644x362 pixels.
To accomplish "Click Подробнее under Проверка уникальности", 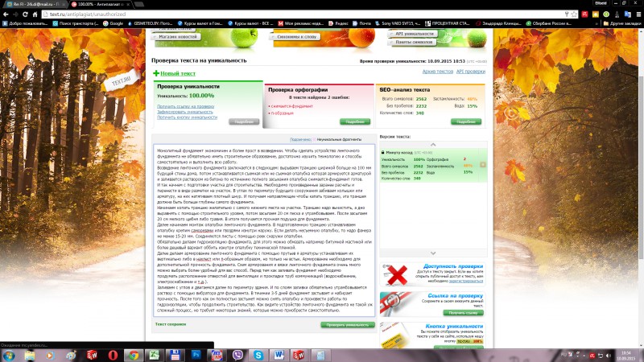I will (244, 121).
